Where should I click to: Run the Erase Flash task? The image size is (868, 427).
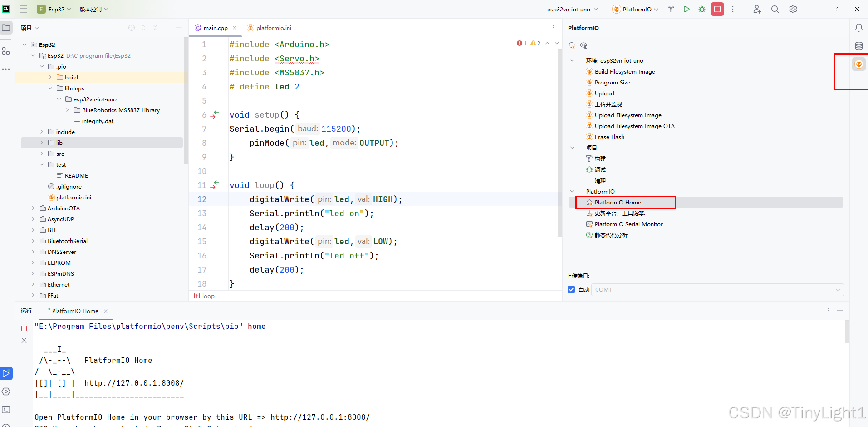(609, 137)
